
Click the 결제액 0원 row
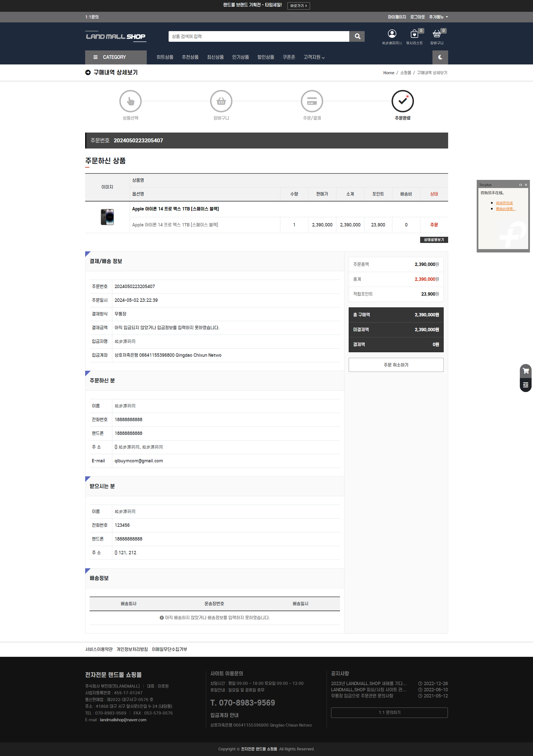[x=396, y=344]
